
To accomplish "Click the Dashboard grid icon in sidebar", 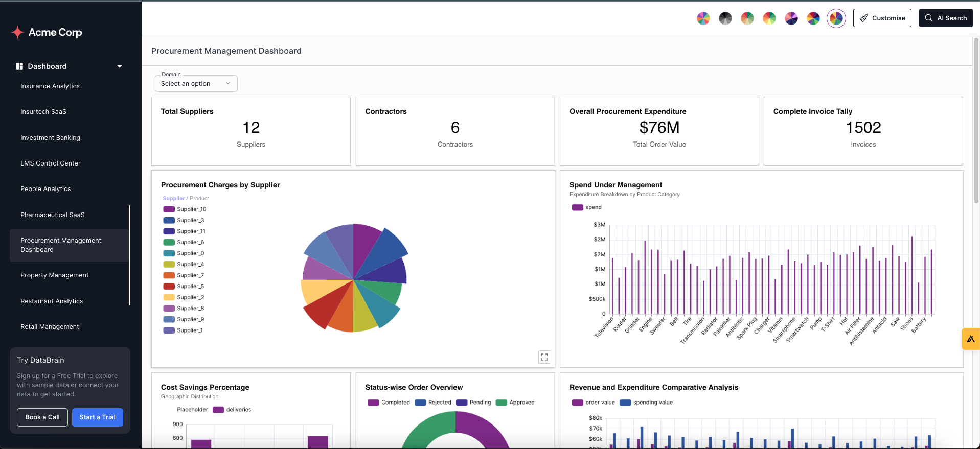I will click(19, 66).
